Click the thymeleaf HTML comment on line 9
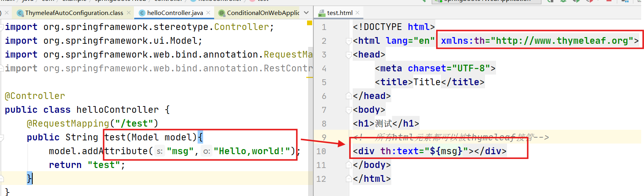This screenshot has width=644, height=196. pyautogui.click(x=451, y=137)
